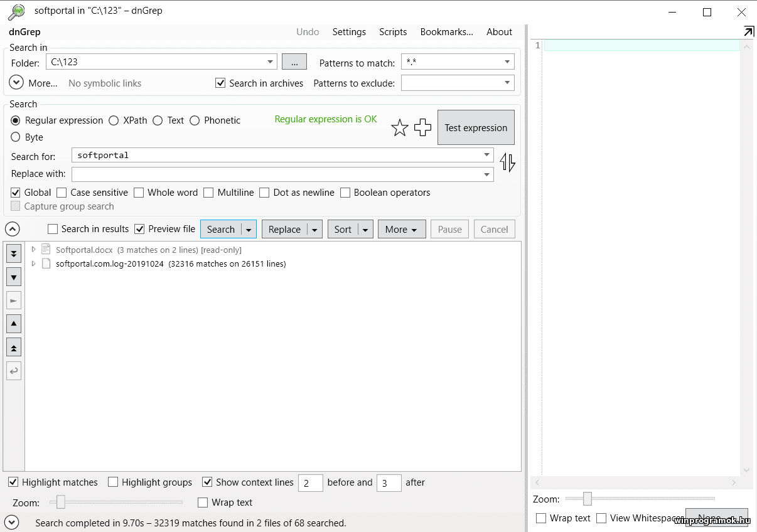The image size is (757, 532).
Task: Click the Test expression button
Action: pos(476,128)
